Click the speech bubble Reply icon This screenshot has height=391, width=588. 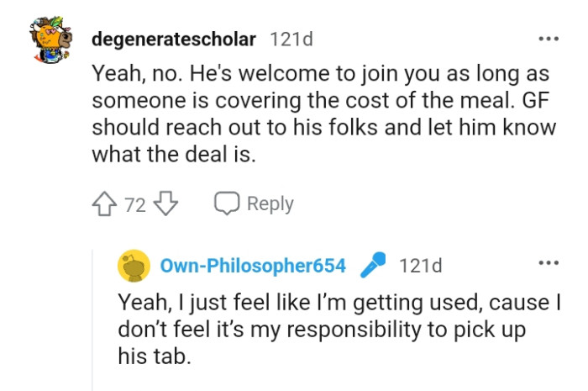click(227, 204)
